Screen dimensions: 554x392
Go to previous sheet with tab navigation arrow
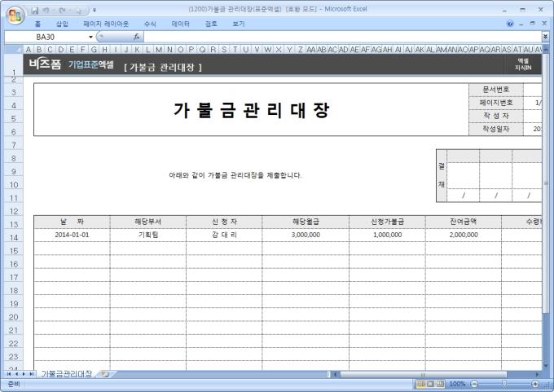[16, 374]
